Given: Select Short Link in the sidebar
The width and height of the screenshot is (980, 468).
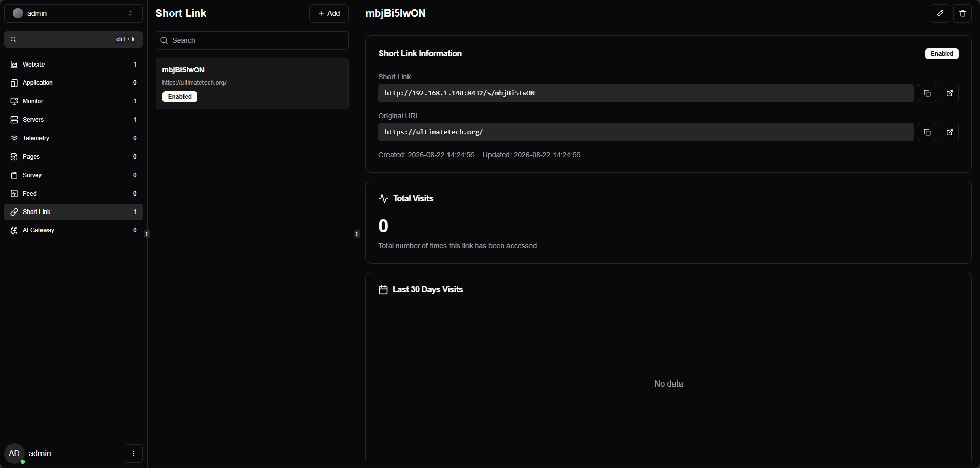Looking at the screenshot, I should [73, 212].
